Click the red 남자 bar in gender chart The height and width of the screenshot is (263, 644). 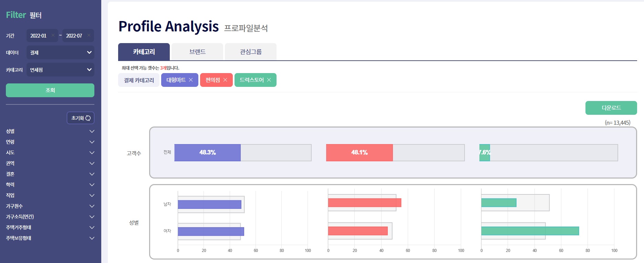click(x=364, y=203)
